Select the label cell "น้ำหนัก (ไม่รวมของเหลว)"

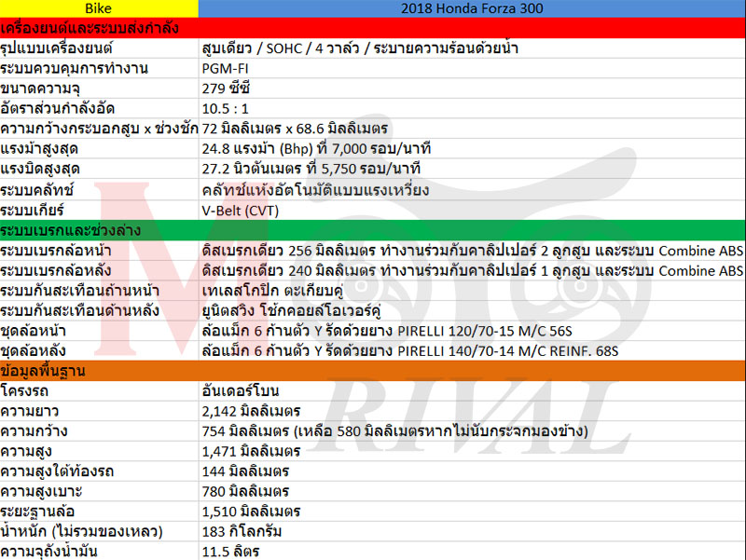(99, 531)
